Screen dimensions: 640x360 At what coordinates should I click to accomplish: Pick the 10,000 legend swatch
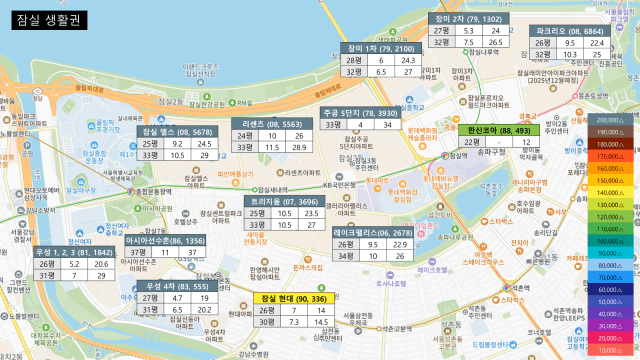[x=610, y=350]
